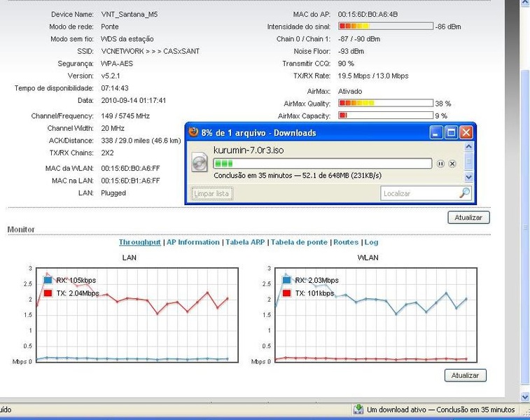This screenshot has height=420, width=530.
Task: Click the uptime value 07:14:43
Action: point(115,88)
